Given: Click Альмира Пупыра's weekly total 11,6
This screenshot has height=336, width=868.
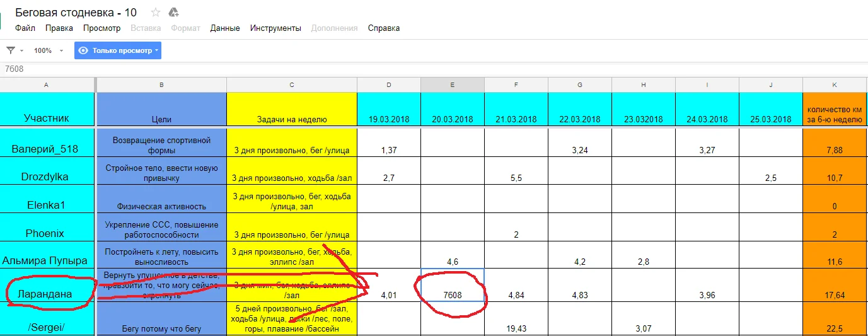Looking at the screenshot, I should point(835,255).
